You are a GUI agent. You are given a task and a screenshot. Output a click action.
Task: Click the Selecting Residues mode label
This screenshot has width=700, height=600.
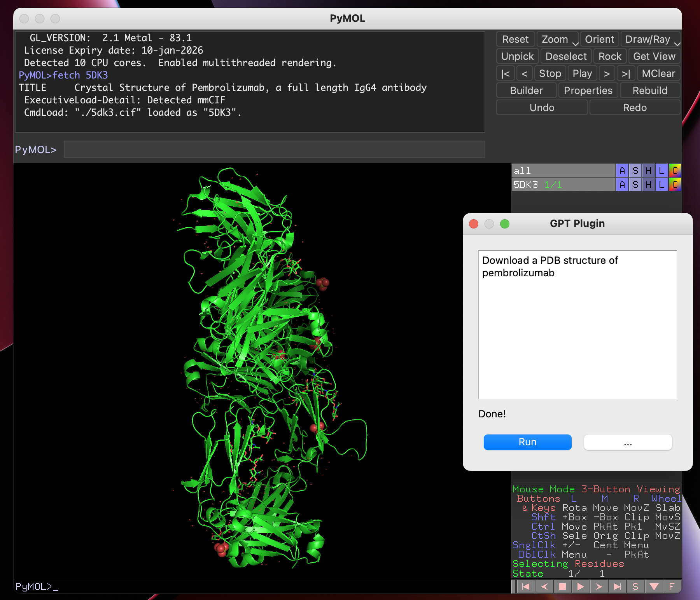click(568, 564)
